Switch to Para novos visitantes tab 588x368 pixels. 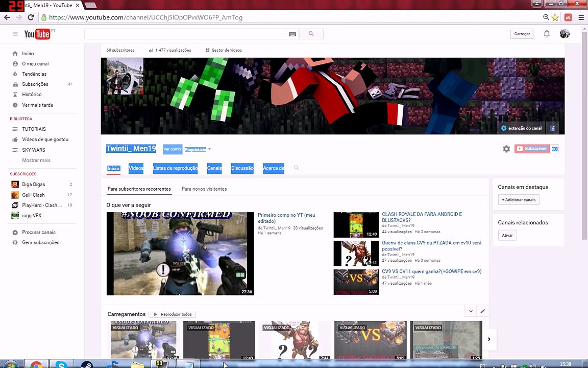pos(204,189)
